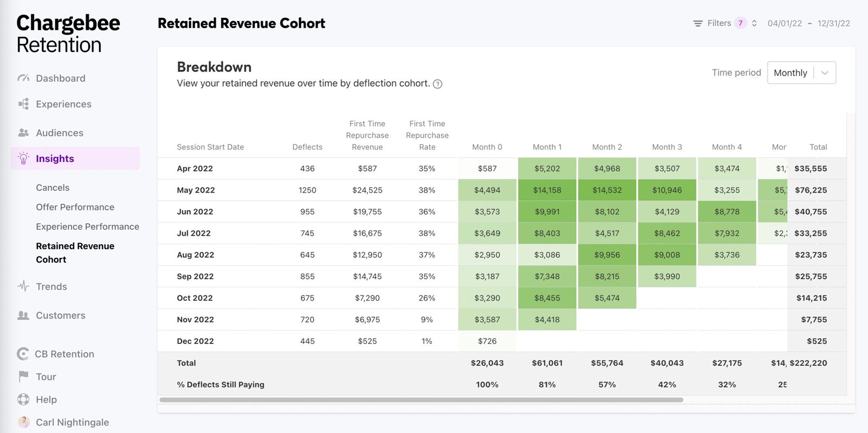
Task: Select Experience Performance submenu item
Action: click(87, 227)
